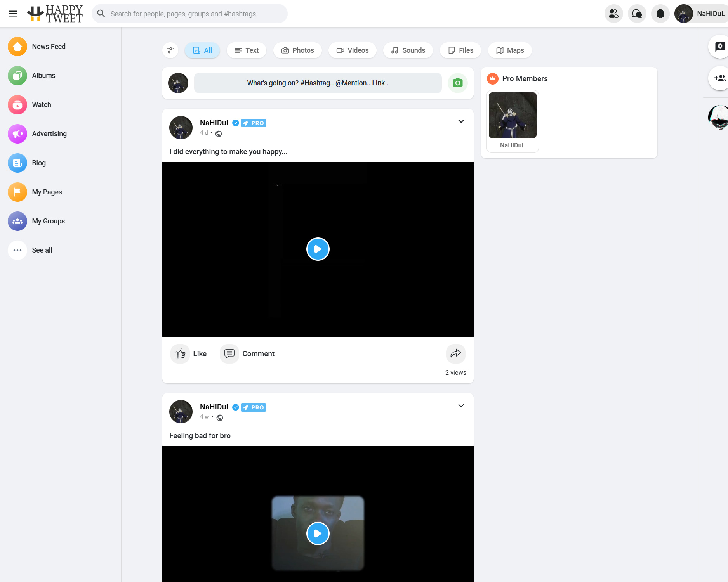Like the 'I did everything' post
The width and height of the screenshot is (728, 582).
click(189, 353)
